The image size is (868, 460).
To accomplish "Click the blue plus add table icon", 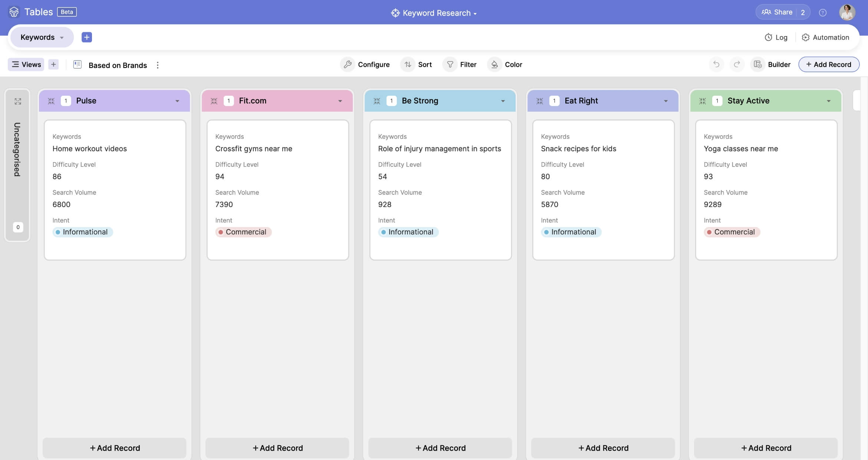I will click(86, 37).
